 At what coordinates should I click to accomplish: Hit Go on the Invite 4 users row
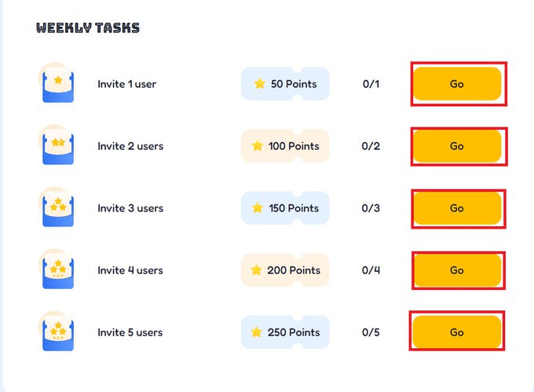click(x=457, y=270)
